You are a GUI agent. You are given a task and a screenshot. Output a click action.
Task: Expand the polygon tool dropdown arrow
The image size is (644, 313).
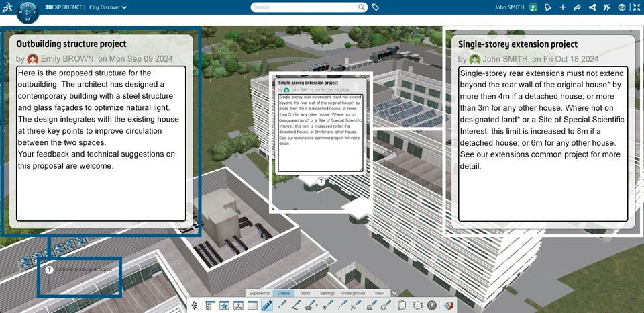(317, 306)
